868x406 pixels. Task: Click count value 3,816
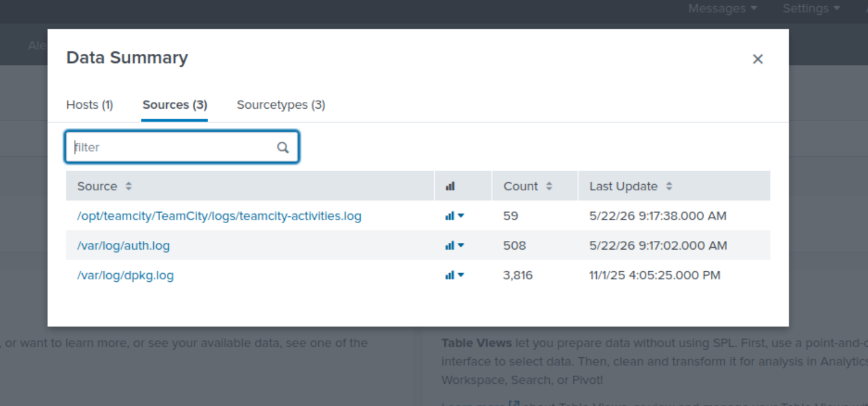pyautogui.click(x=518, y=275)
